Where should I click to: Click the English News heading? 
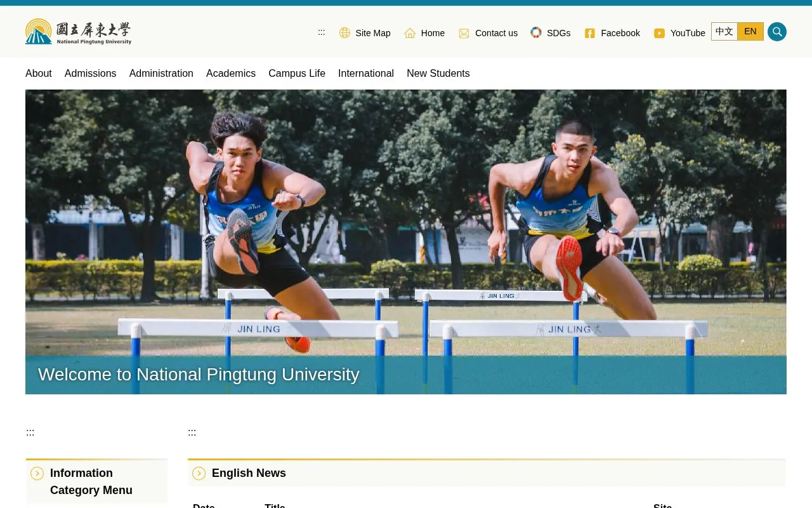pos(249,473)
